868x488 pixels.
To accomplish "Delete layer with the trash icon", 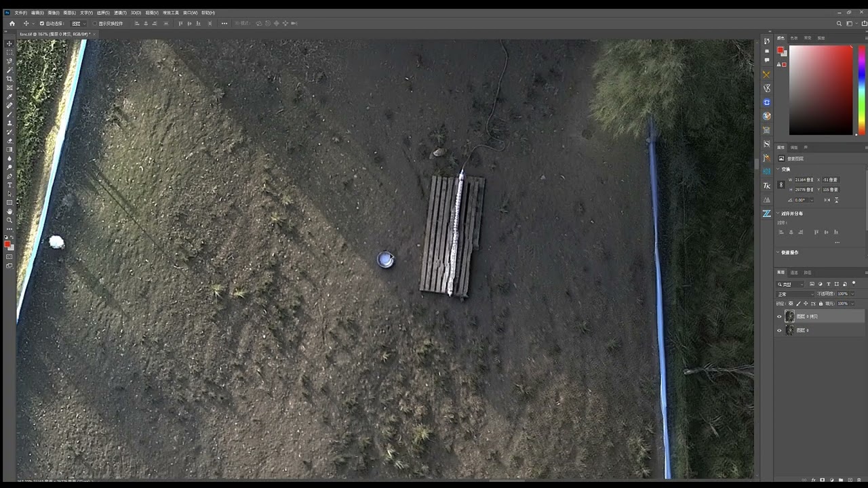I will pos(859,480).
